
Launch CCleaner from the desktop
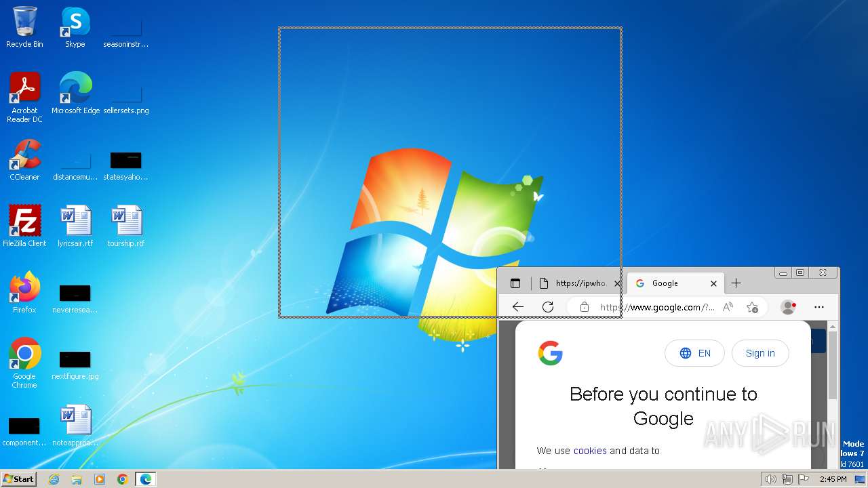point(24,160)
